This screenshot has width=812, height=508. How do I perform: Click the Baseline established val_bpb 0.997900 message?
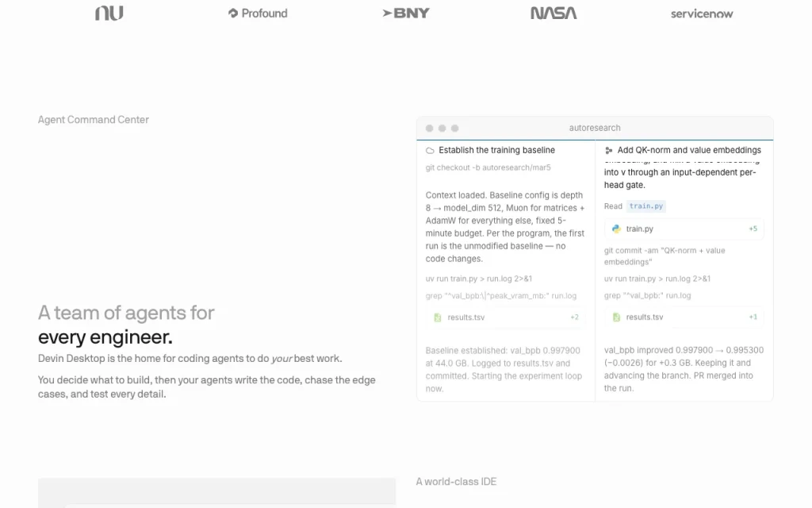coord(504,370)
